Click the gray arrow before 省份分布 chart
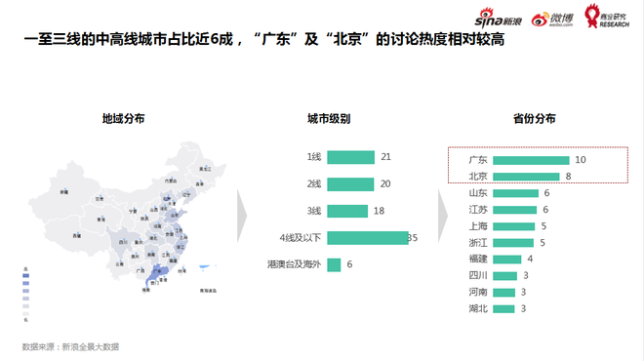The height and width of the screenshot is (361, 644). pos(443,216)
